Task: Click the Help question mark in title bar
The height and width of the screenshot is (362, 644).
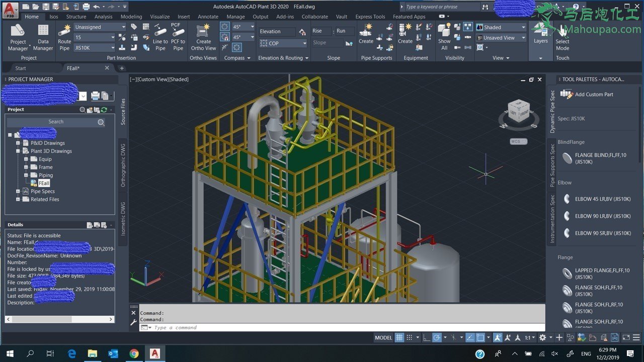Action: coord(576,7)
